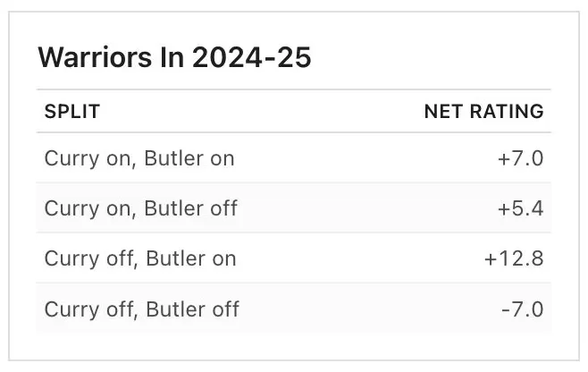Select the "Curry off, Butler off" row label
The width and height of the screenshot is (588, 372).
coord(142,309)
